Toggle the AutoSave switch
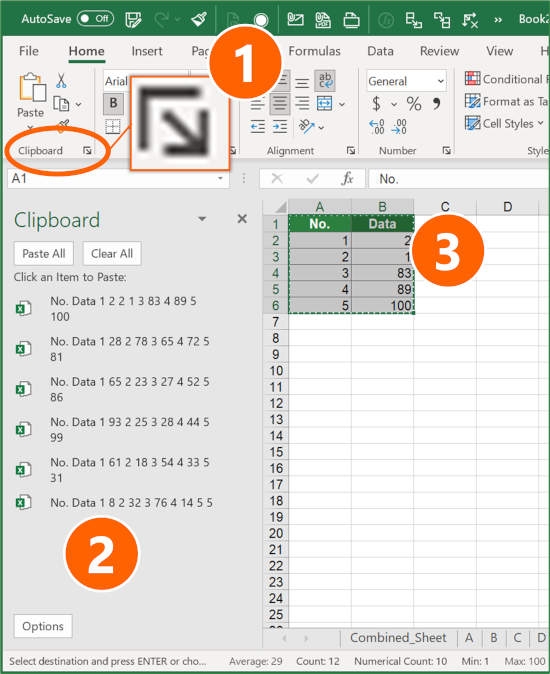Viewport: 550px width, 674px height. (95, 18)
